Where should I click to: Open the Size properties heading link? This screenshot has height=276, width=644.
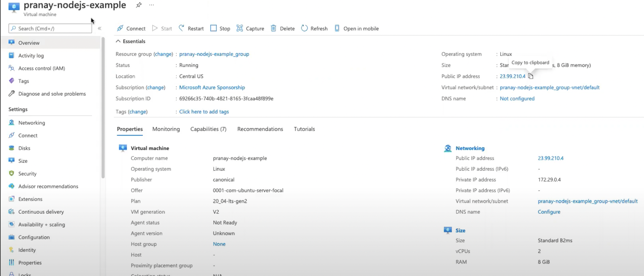460,230
